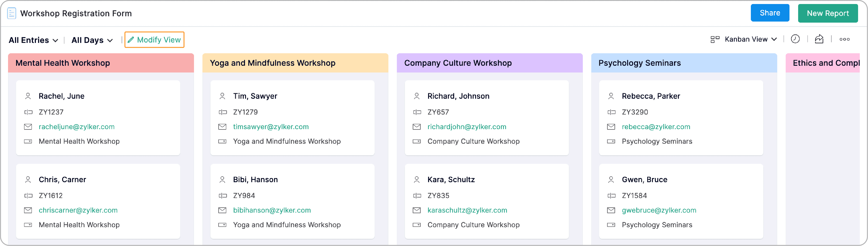The image size is (868, 246).
Task: Open email link chriscarner@zylker.com
Action: tap(78, 210)
